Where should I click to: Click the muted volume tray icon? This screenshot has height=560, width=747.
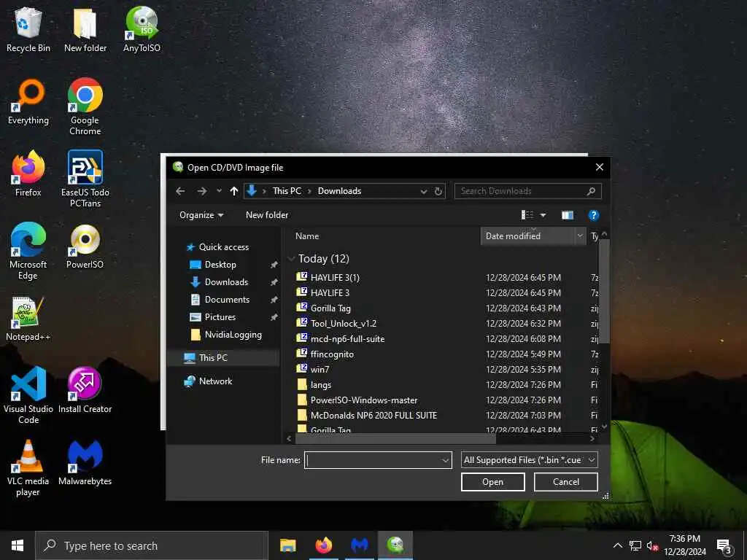[x=653, y=545]
